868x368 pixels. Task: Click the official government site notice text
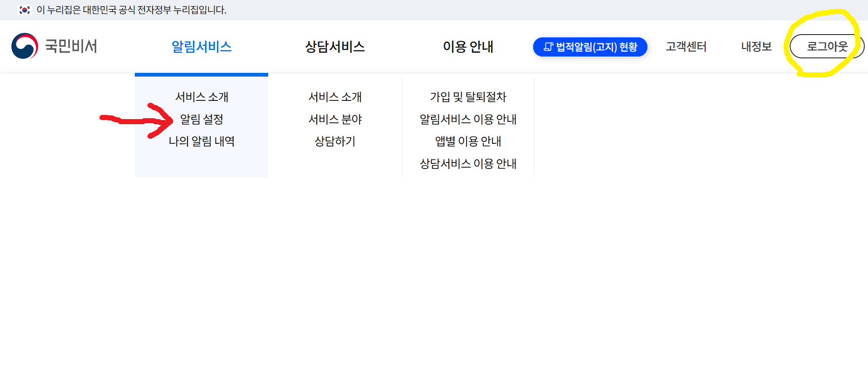pyautogui.click(x=132, y=10)
